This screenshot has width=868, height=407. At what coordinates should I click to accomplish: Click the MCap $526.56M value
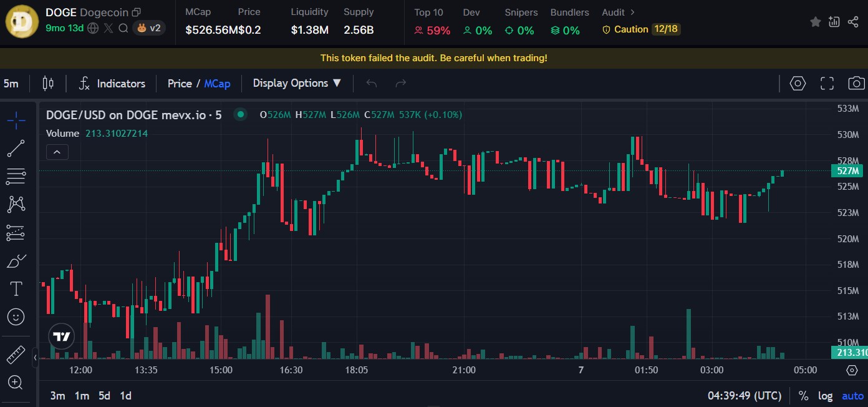(211, 30)
